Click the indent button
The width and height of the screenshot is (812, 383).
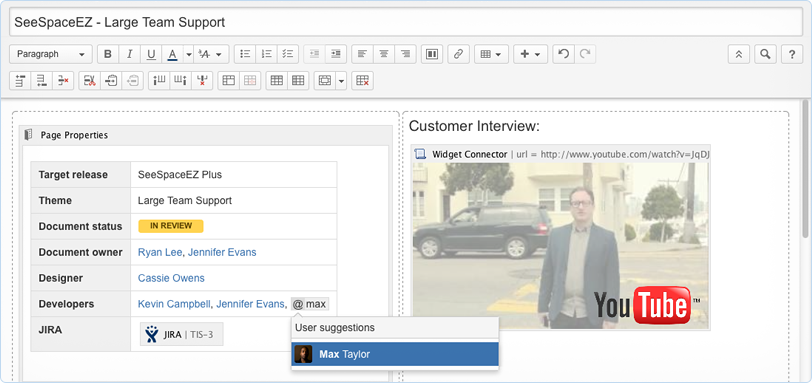click(336, 54)
